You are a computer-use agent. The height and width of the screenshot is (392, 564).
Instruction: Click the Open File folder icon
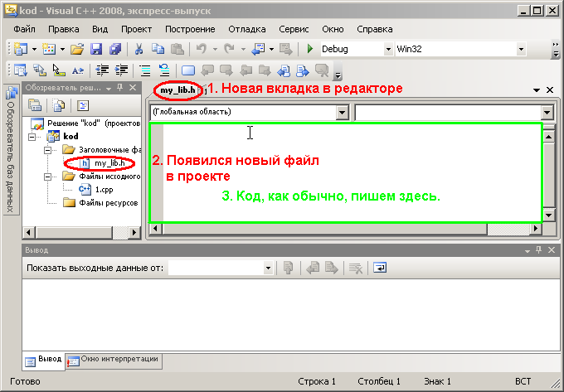77,49
